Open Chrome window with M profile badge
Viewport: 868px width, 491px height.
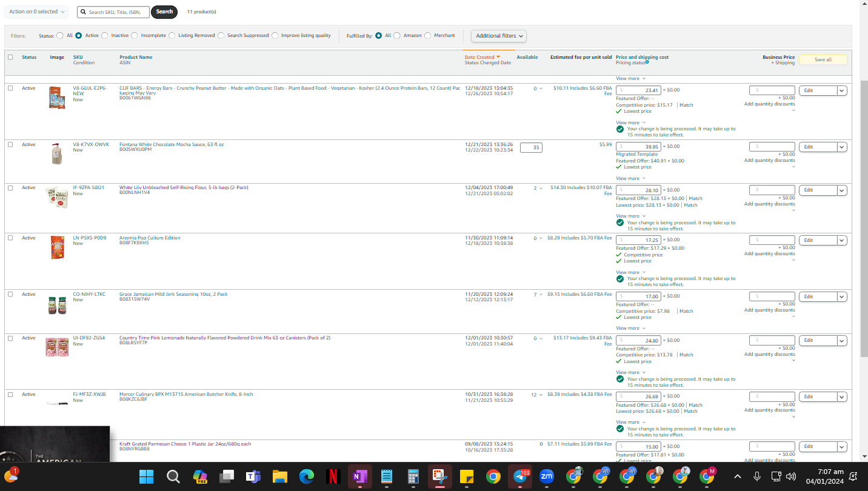click(x=707, y=476)
